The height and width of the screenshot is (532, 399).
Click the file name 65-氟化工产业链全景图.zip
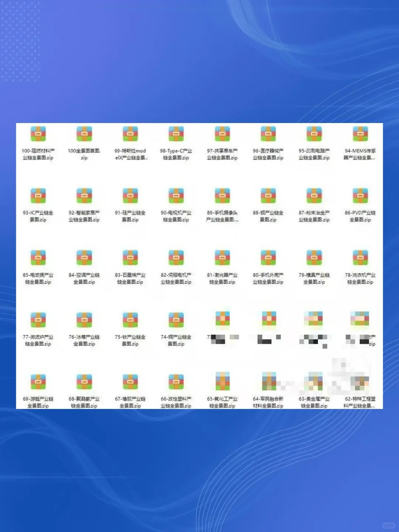222,402
